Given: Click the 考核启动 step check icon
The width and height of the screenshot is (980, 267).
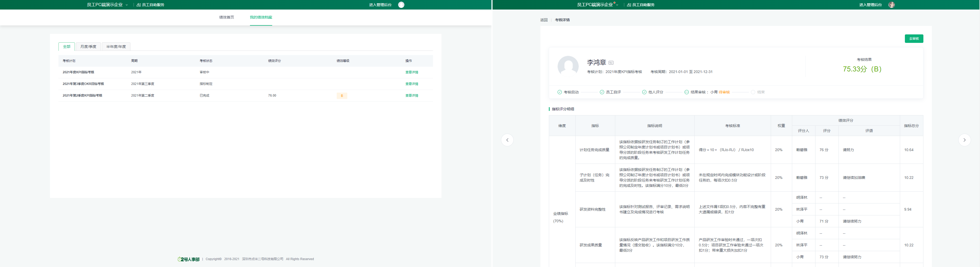Looking at the screenshot, I should point(559,92).
